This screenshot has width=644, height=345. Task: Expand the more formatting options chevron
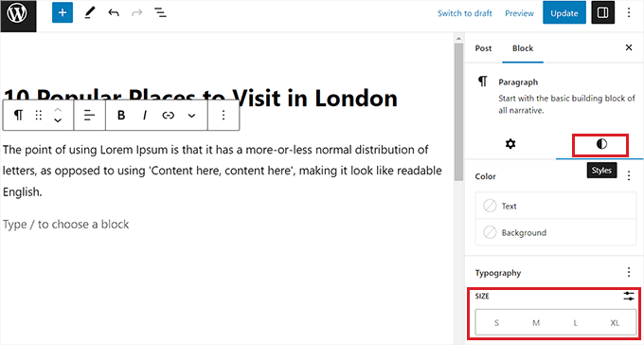[x=191, y=116]
